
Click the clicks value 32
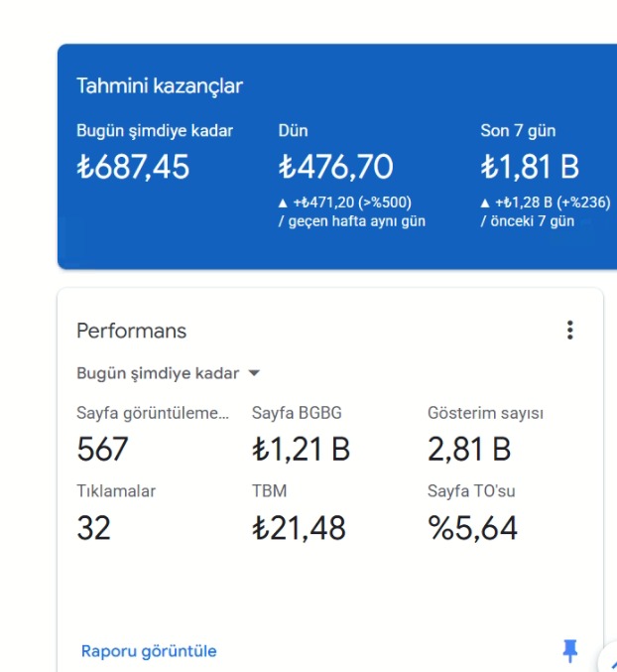pos(94,527)
